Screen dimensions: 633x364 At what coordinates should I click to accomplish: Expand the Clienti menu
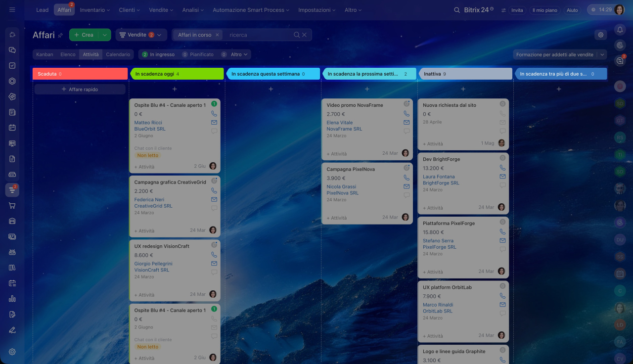(129, 10)
